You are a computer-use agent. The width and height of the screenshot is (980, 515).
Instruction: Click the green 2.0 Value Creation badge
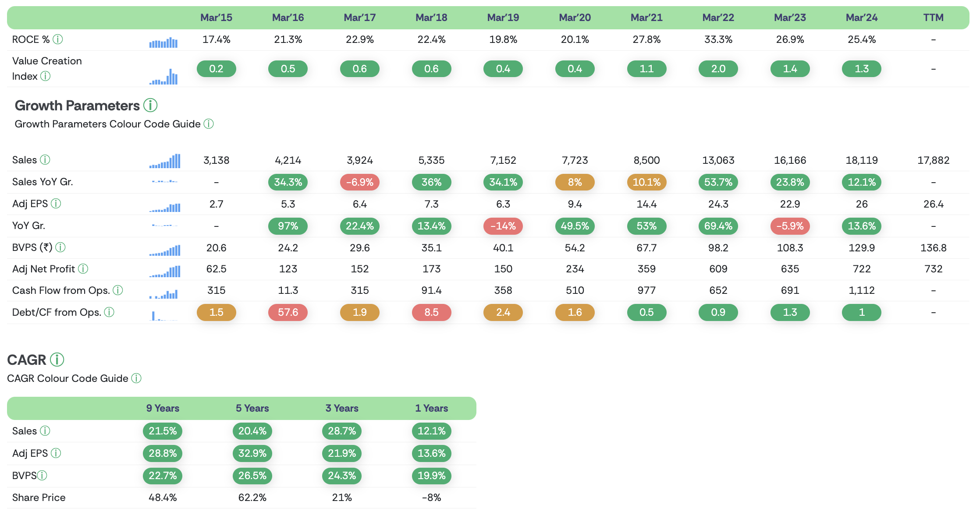(718, 69)
